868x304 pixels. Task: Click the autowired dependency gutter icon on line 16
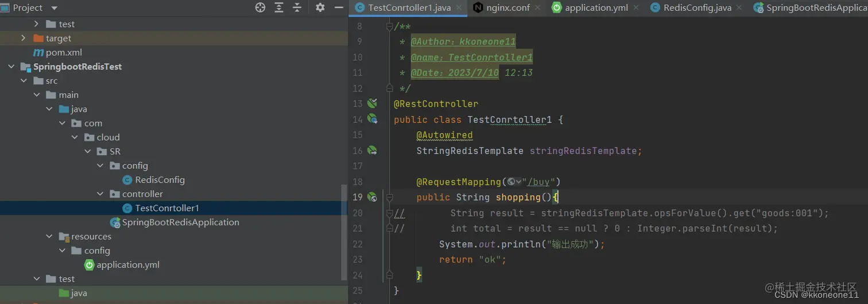click(x=373, y=151)
